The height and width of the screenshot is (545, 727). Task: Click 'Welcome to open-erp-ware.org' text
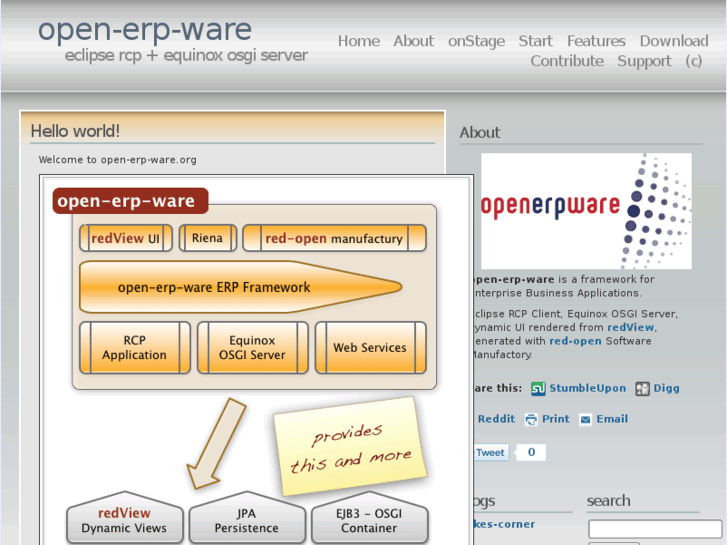(117, 160)
